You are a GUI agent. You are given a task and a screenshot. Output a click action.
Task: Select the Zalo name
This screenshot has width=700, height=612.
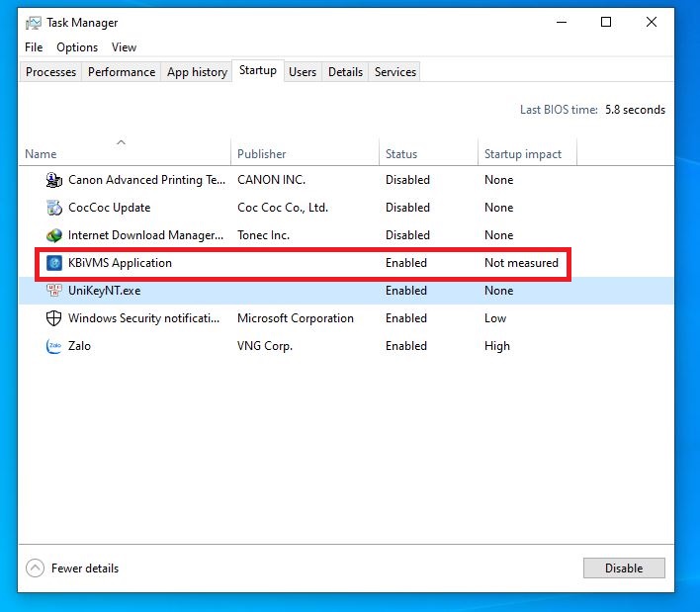pyautogui.click(x=79, y=346)
